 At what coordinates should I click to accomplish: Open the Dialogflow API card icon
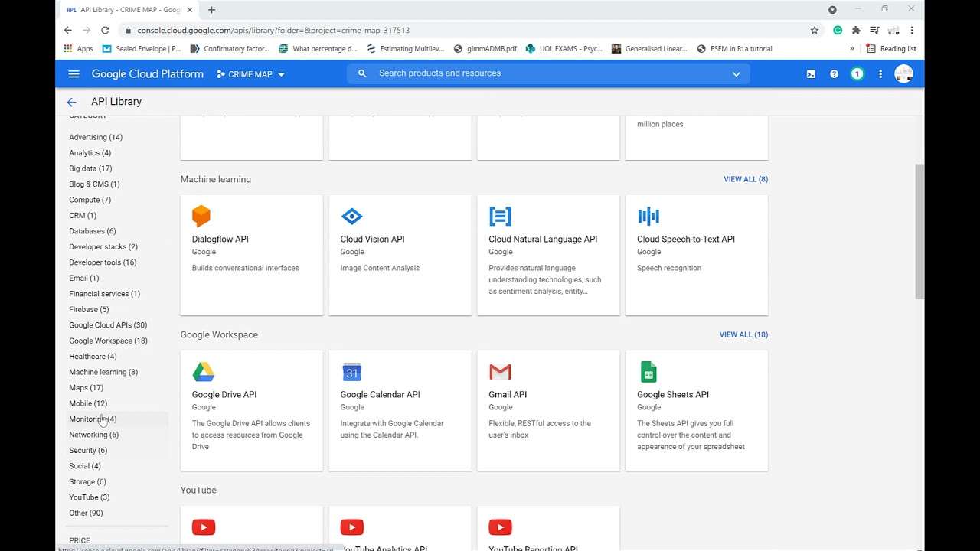pyautogui.click(x=201, y=217)
